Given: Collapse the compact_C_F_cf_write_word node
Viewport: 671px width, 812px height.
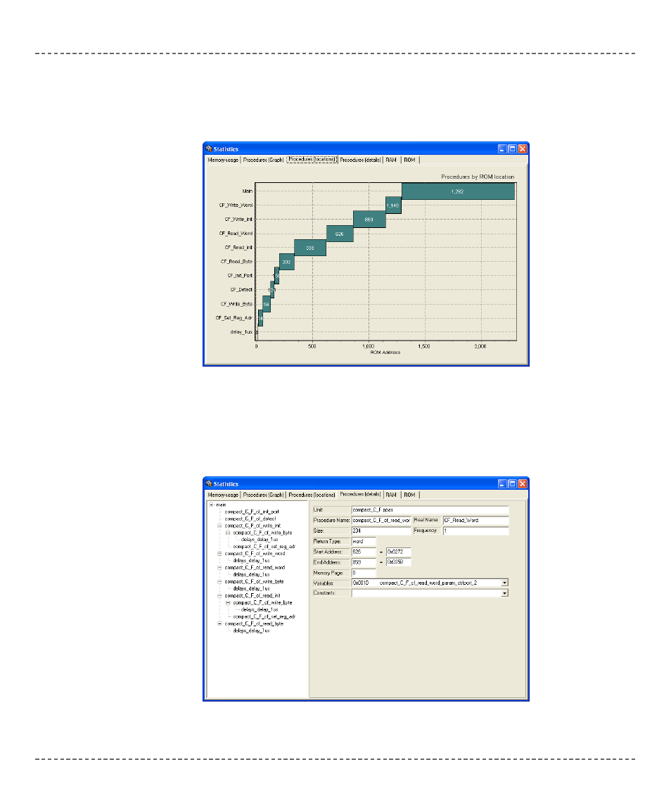Looking at the screenshot, I should coord(219,554).
